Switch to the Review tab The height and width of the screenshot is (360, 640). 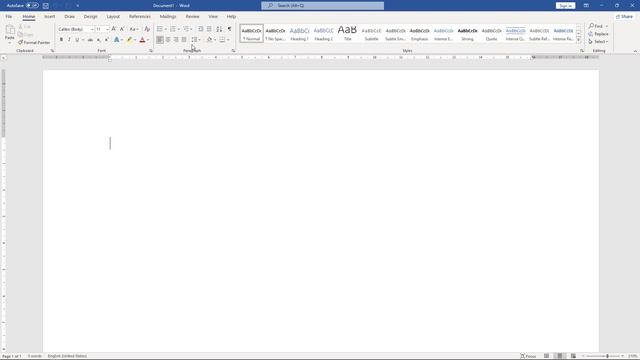pos(192,17)
